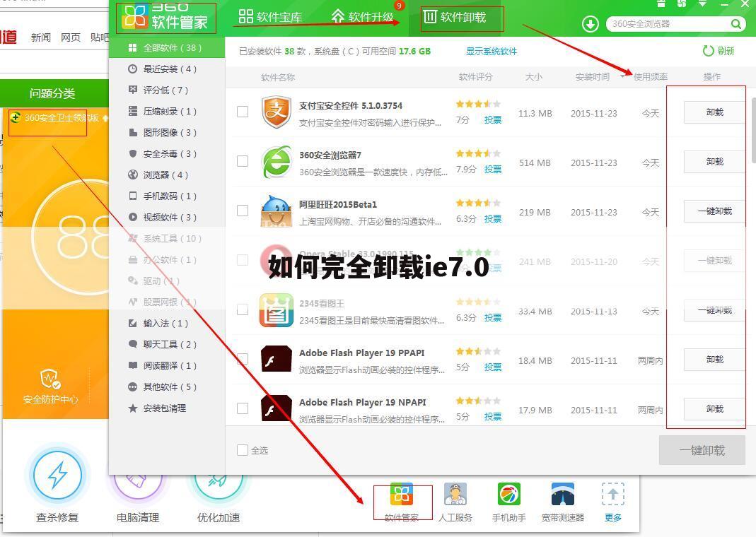The width and height of the screenshot is (756, 537).
Task: Open 软件管家 in 360安全卫士 toolbar
Action: [402, 503]
